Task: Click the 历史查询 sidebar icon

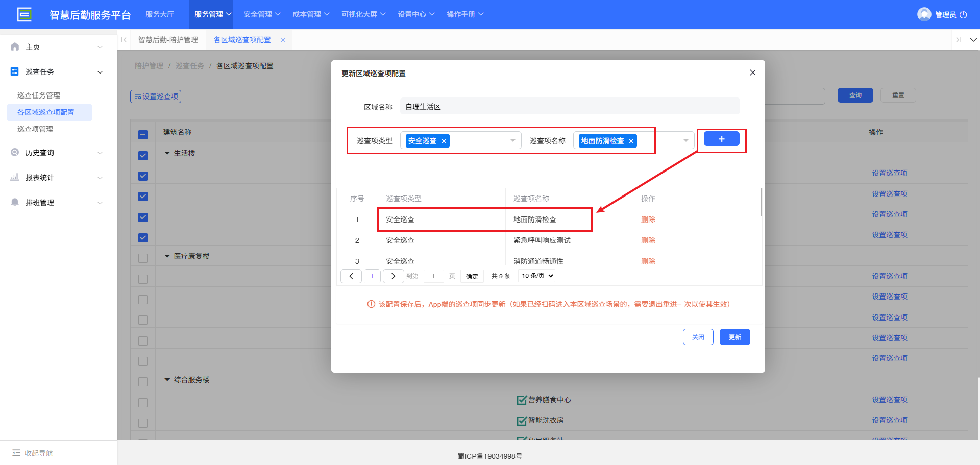Action: click(x=15, y=152)
